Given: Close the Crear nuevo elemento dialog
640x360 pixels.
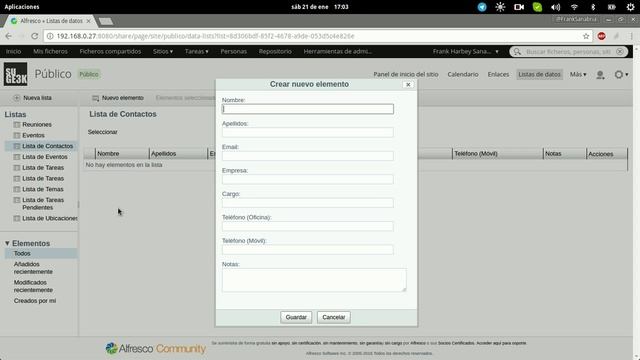Looking at the screenshot, I should pyautogui.click(x=408, y=84).
